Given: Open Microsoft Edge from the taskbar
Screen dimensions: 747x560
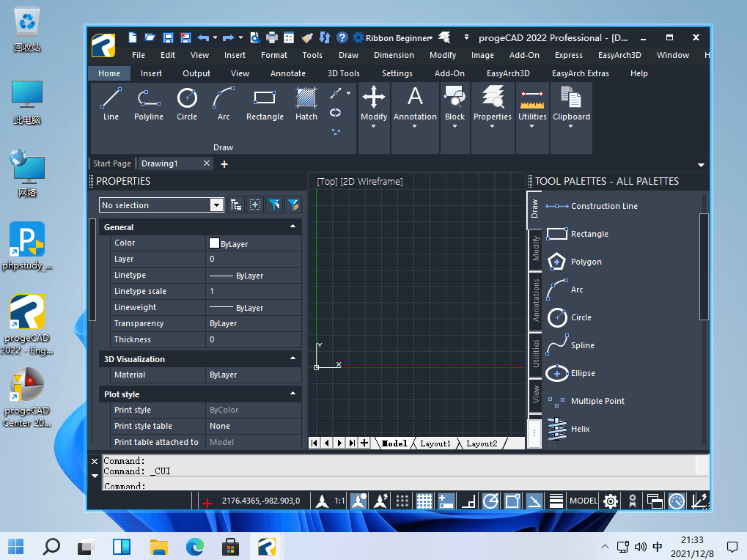Looking at the screenshot, I should (x=194, y=547).
